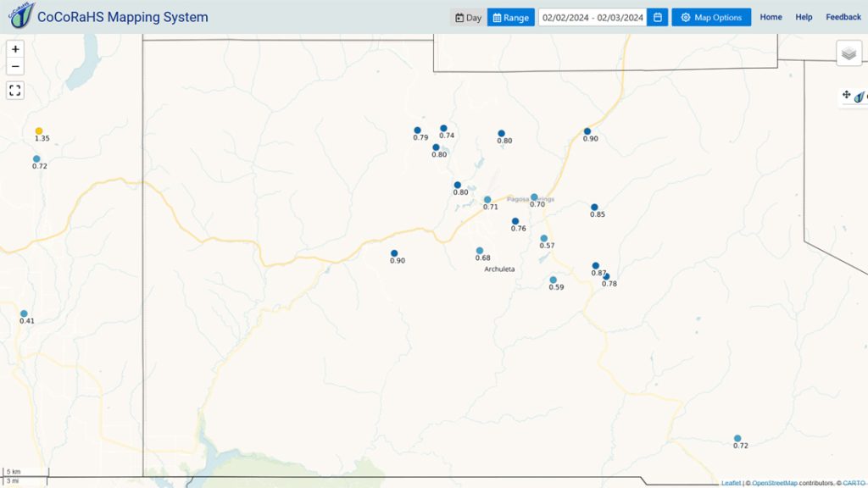Open the Help menu item
This screenshot has height=488, width=868.
pos(804,17)
